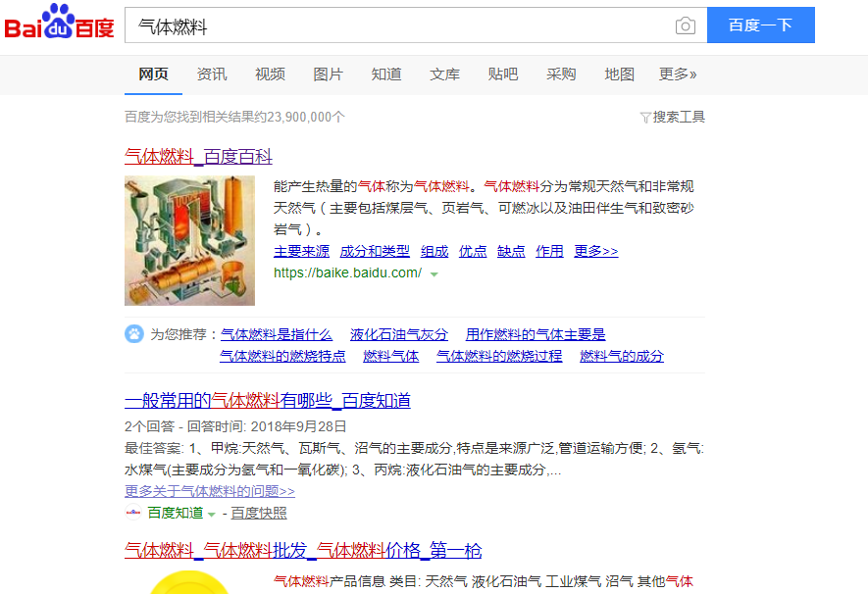Open the 图片 tab
The image size is (868, 594).
pos(329,74)
